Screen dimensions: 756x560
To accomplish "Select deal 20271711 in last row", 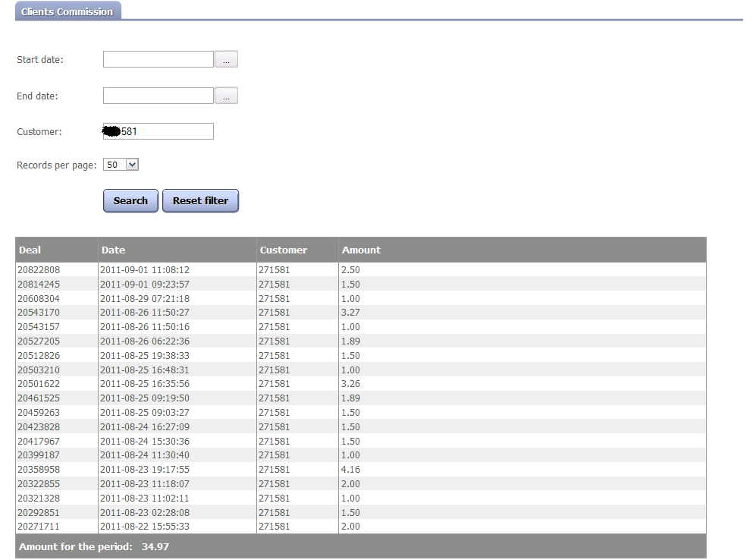I will click(39, 527).
